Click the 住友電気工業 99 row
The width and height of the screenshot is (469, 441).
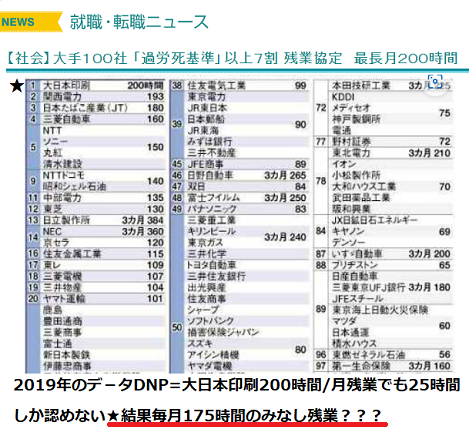coord(240,85)
